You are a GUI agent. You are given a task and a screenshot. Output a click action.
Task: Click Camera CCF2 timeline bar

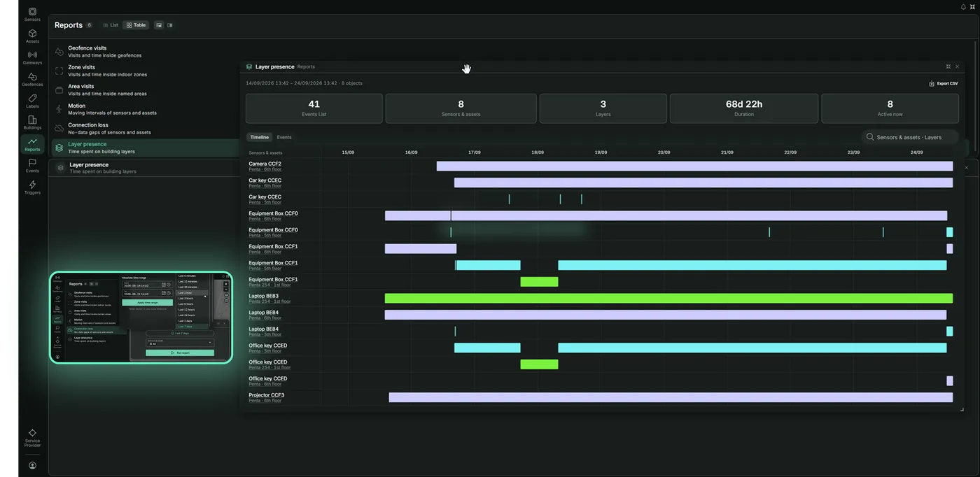694,166
